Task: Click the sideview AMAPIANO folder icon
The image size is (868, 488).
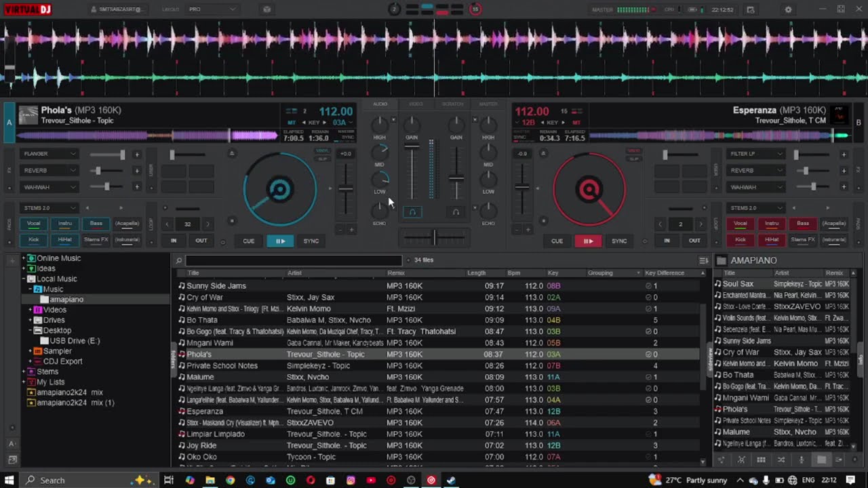Action: click(x=722, y=260)
